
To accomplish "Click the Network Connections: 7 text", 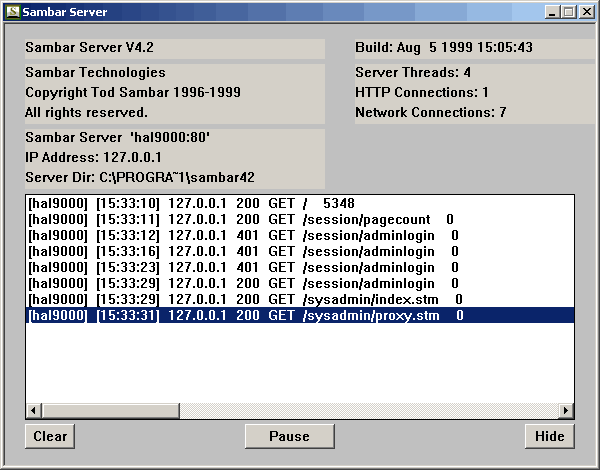I will coord(431,112).
